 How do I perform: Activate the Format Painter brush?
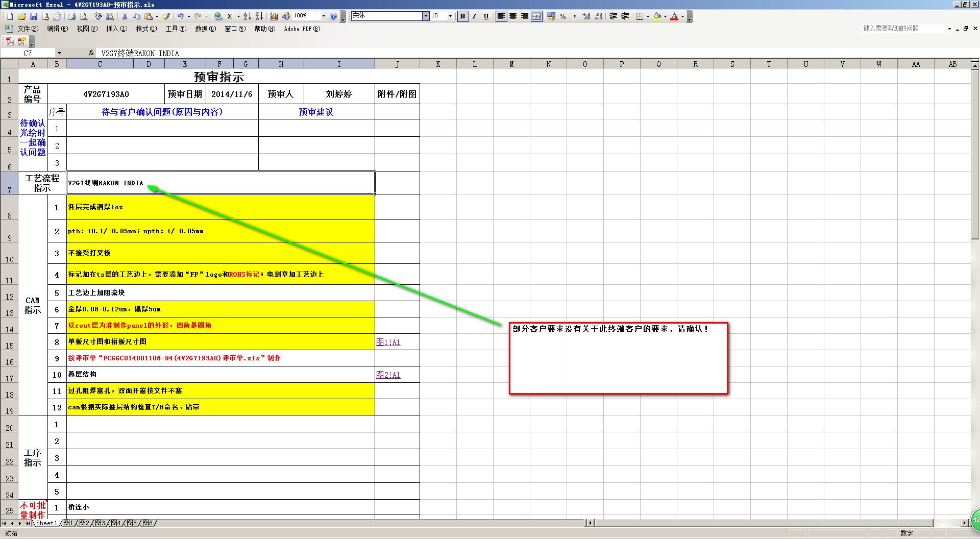(x=166, y=16)
